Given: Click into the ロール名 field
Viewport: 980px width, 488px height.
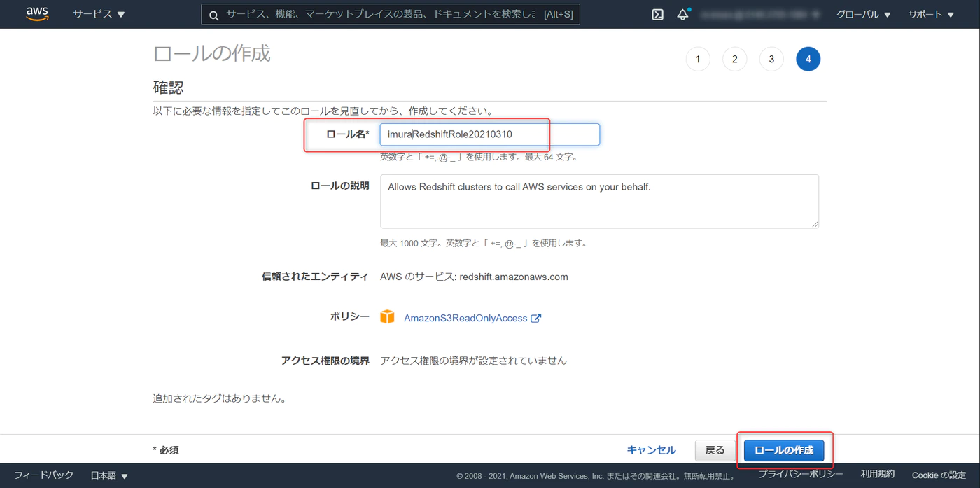Looking at the screenshot, I should click(490, 134).
